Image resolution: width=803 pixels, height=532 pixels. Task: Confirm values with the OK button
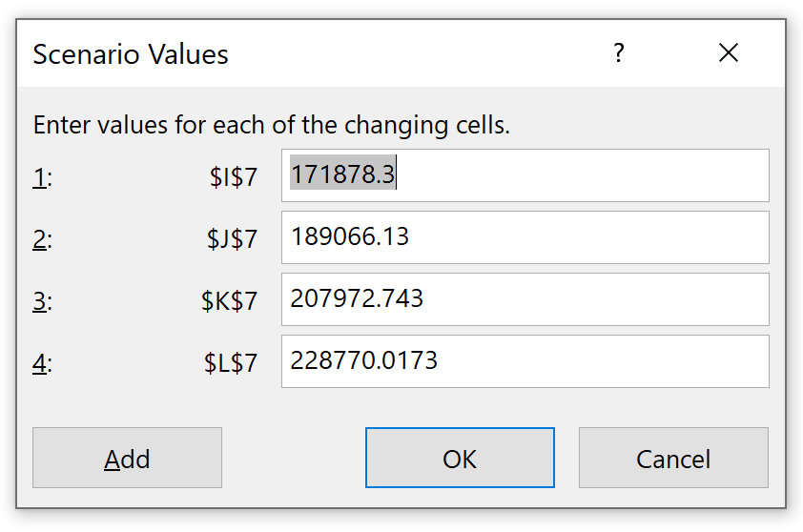[460, 459]
